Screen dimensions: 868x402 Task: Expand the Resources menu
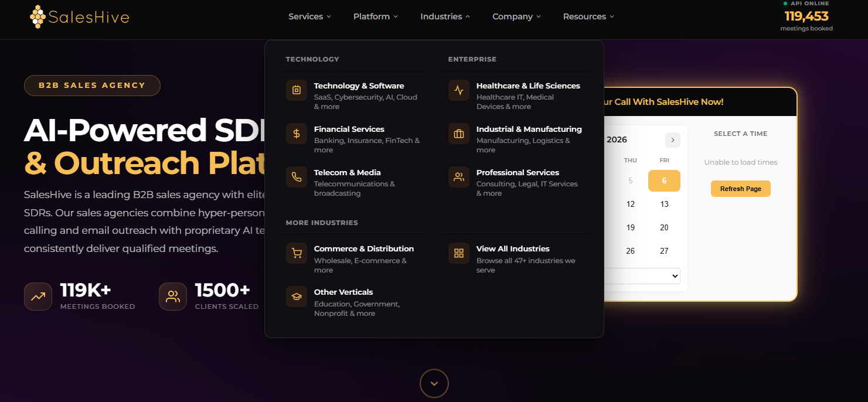[x=588, y=16]
